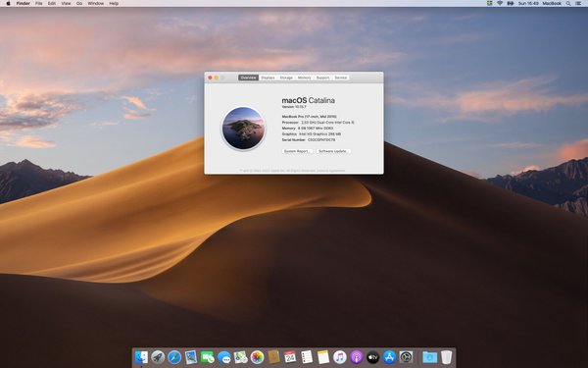Click the Software Update button
Screen dimensions: 588x368
tap(333, 151)
